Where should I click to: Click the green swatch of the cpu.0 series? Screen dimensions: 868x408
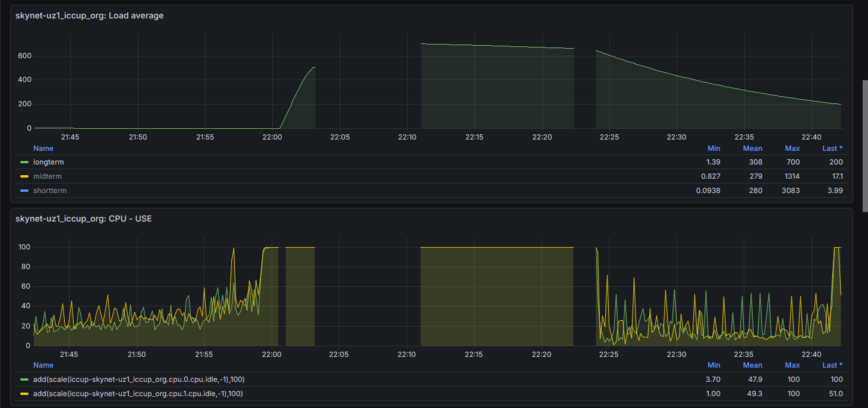[x=24, y=379]
